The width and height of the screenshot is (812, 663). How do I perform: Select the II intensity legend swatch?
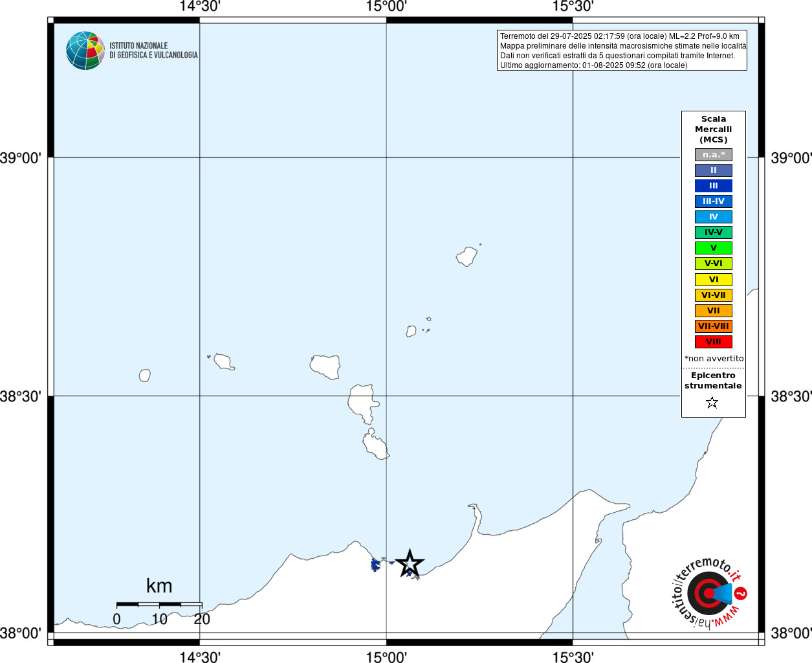click(714, 170)
